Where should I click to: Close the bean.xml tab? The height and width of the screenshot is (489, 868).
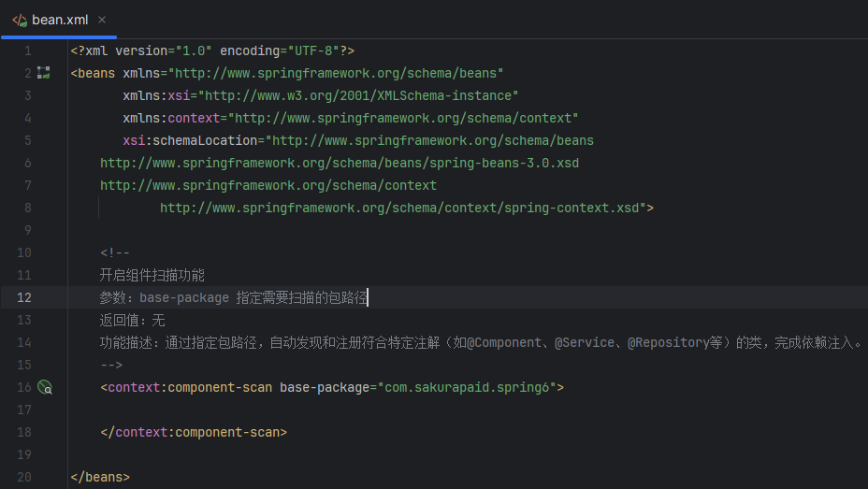(102, 20)
